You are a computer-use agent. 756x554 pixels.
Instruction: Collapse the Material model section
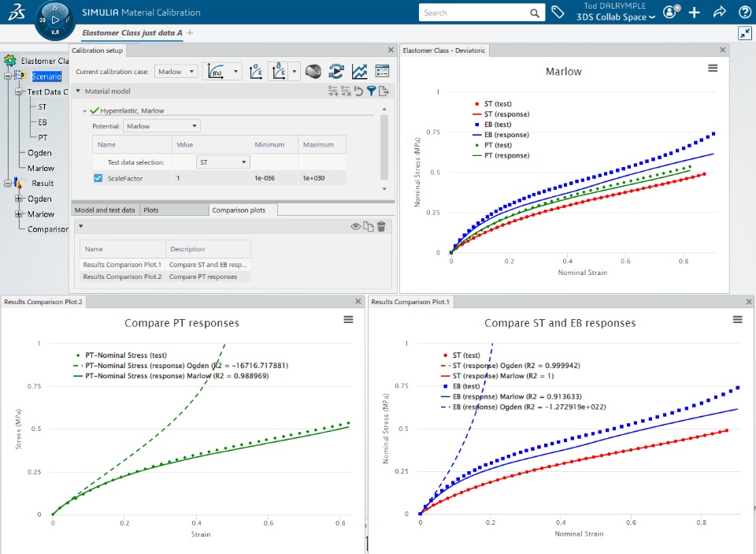(x=78, y=91)
